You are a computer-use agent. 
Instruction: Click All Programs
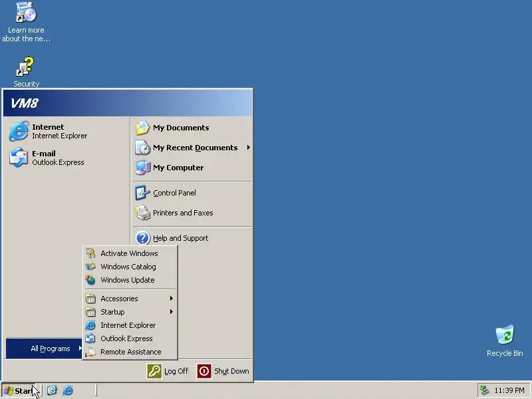(44, 348)
